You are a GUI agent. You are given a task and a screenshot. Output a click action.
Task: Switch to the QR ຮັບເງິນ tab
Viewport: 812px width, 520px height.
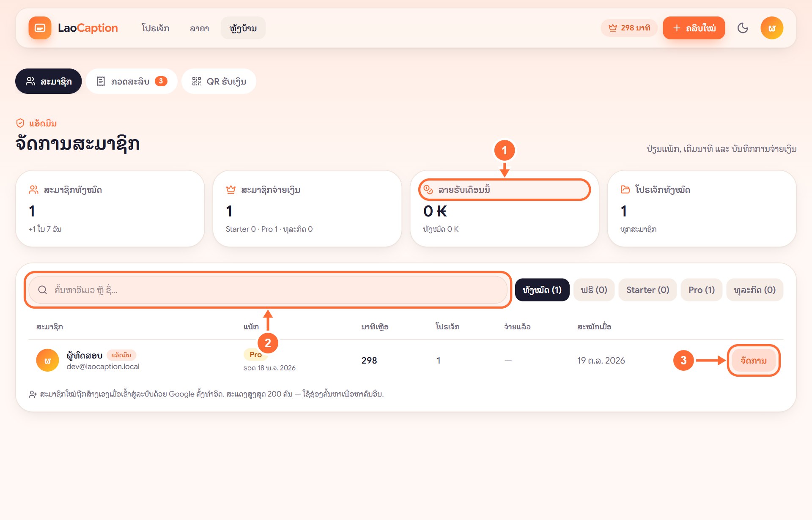[219, 81]
